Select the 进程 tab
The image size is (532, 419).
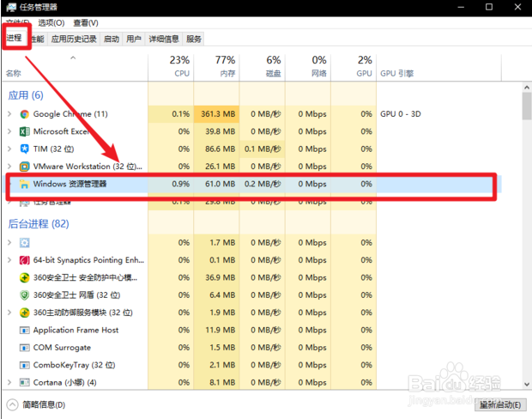pyautogui.click(x=15, y=38)
